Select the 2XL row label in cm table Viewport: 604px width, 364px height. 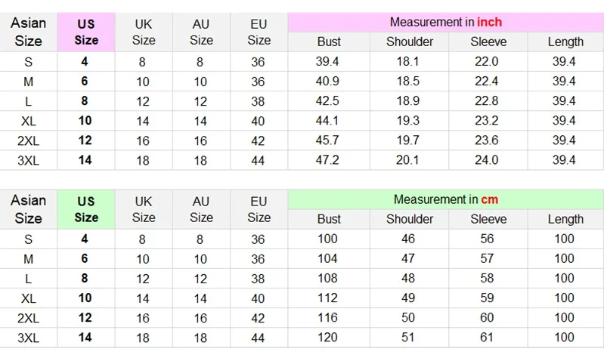29,318
